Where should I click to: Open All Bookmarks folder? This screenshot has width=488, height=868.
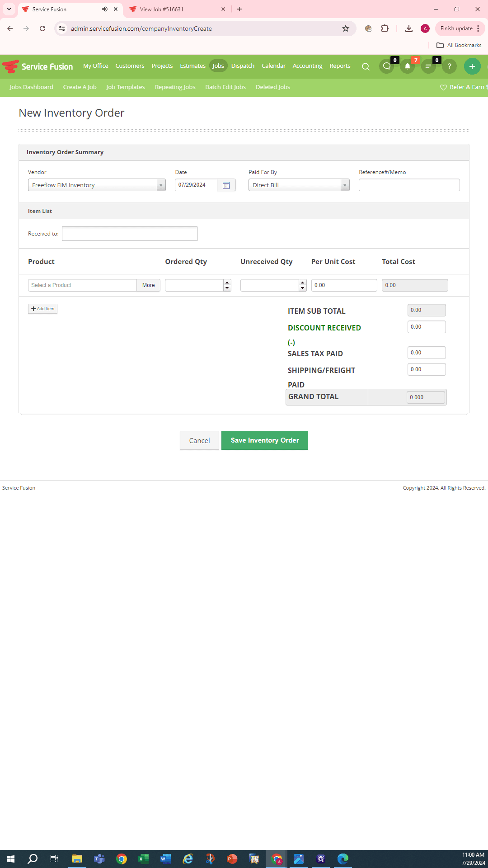(x=459, y=45)
